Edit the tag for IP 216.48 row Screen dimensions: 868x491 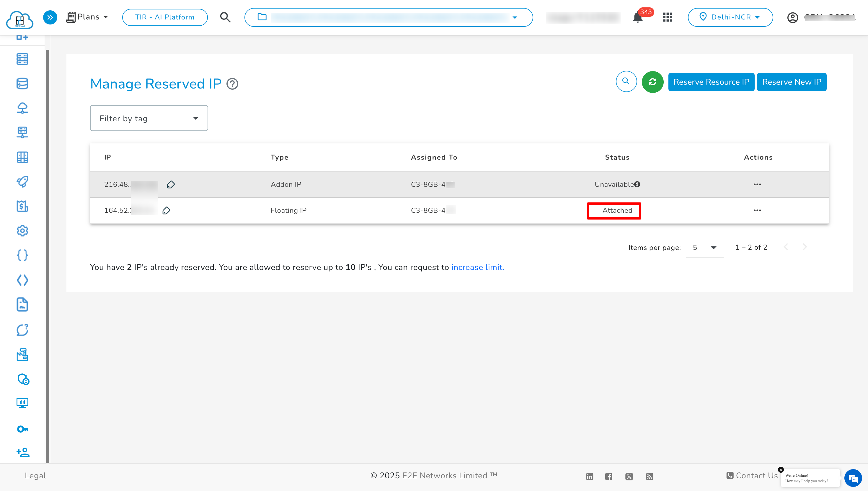pyautogui.click(x=171, y=184)
